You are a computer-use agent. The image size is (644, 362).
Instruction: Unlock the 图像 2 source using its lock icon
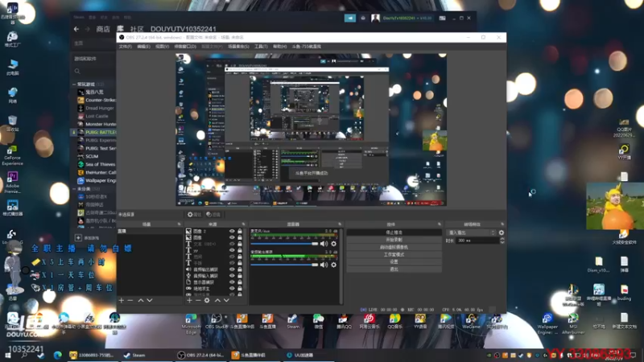pos(240,231)
